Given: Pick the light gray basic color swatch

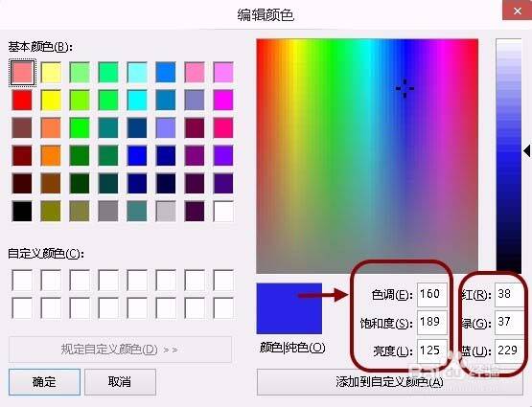Looking at the screenshot, I should click(166, 211).
